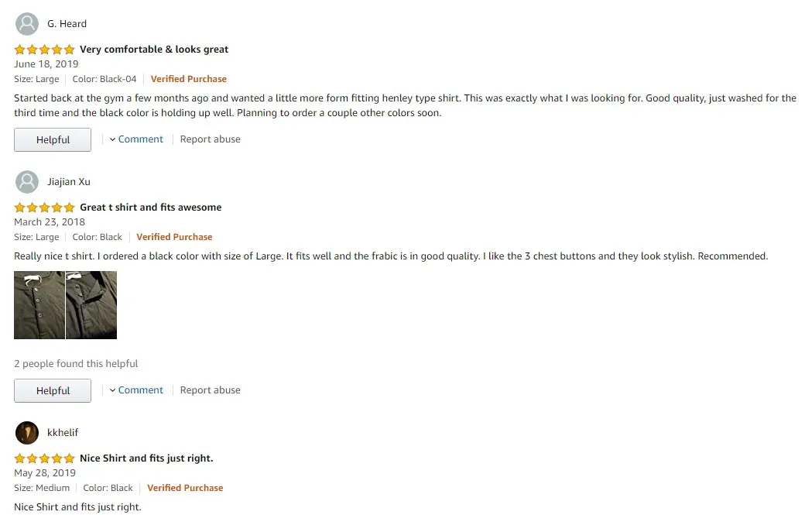Viewport: 812px width, 515px height.
Task: Mark G. Heard's review as Helpful
Action: point(53,140)
